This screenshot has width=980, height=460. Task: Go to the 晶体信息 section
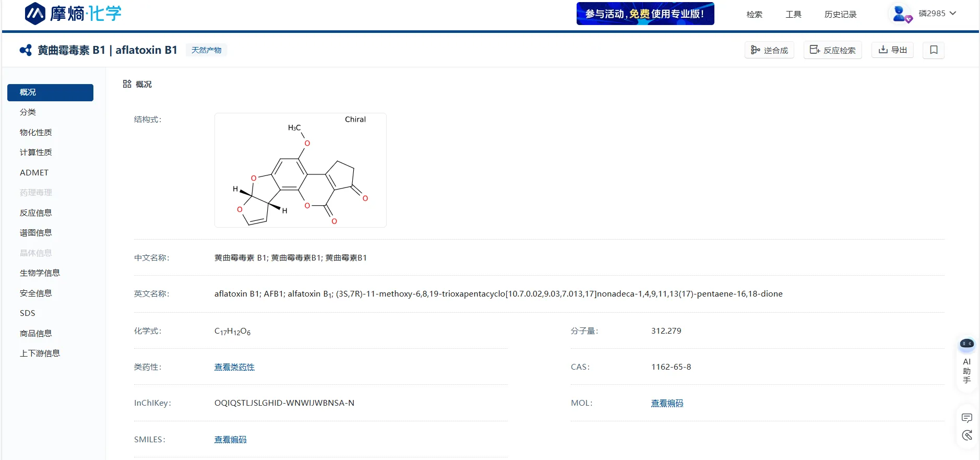35,253
